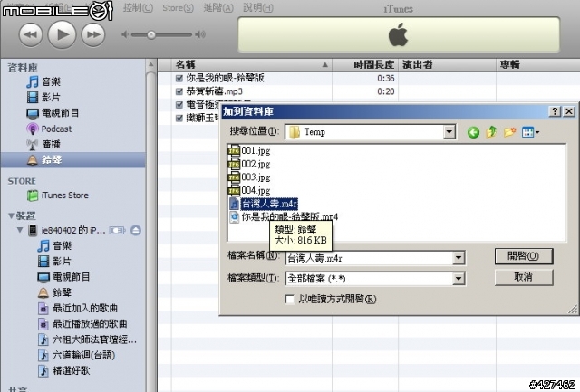Sort by 時間長度 column header
Screen dimensions: 580x392
[365, 64]
